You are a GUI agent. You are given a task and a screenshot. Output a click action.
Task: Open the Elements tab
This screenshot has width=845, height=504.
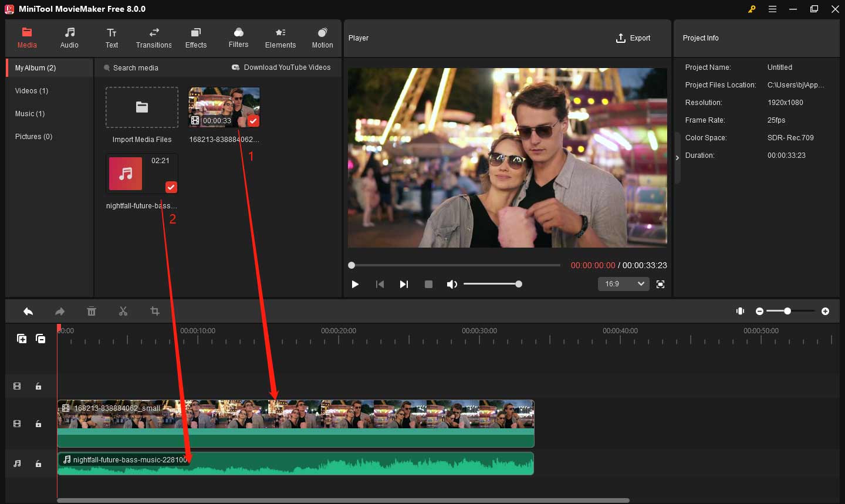pyautogui.click(x=280, y=38)
